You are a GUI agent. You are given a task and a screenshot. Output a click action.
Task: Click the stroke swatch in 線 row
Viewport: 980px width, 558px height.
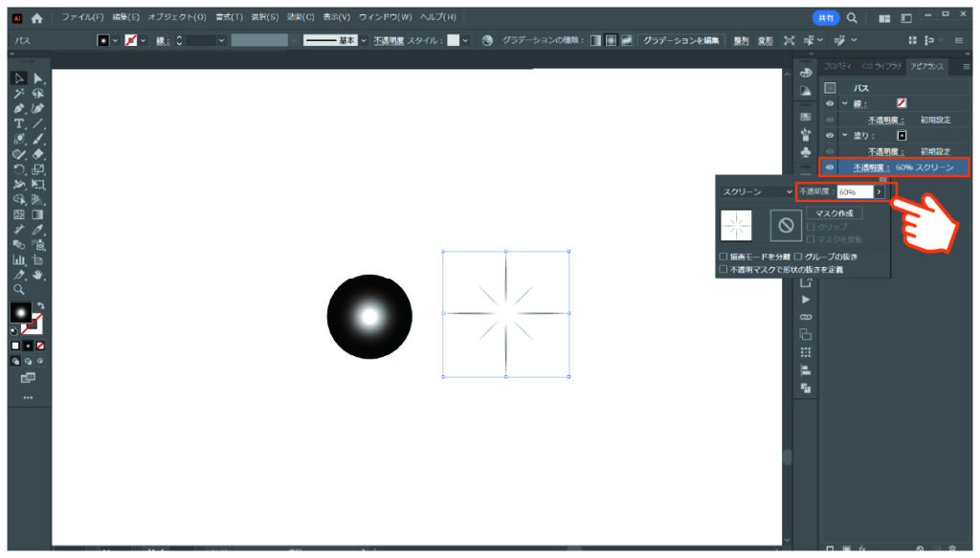(902, 103)
